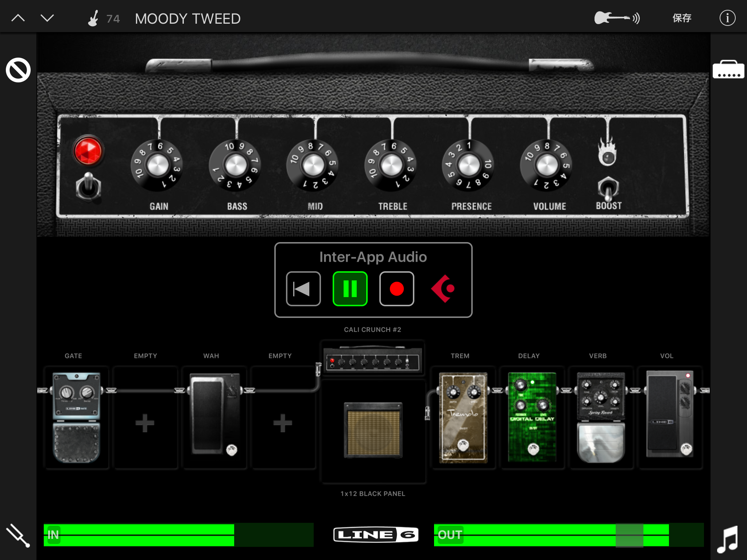Image resolution: width=747 pixels, height=560 pixels.
Task: Select the VOL volume pedal
Action: pos(670,414)
